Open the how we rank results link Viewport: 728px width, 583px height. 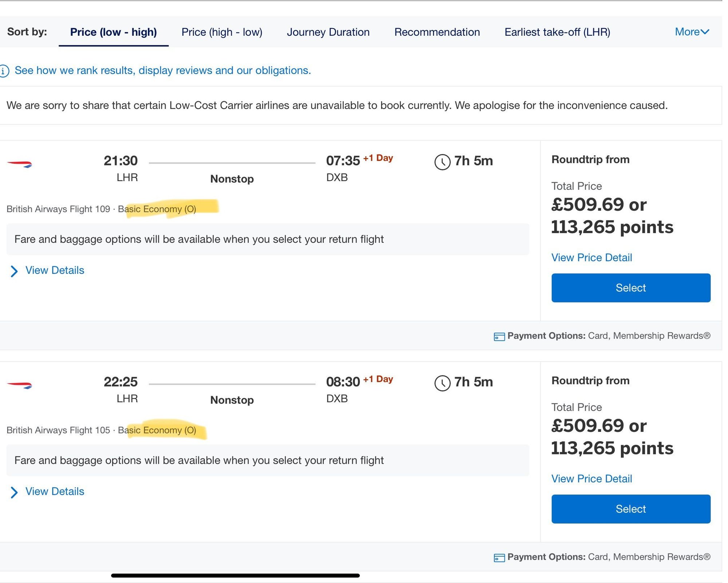pyautogui.click(x=162, y=70)
